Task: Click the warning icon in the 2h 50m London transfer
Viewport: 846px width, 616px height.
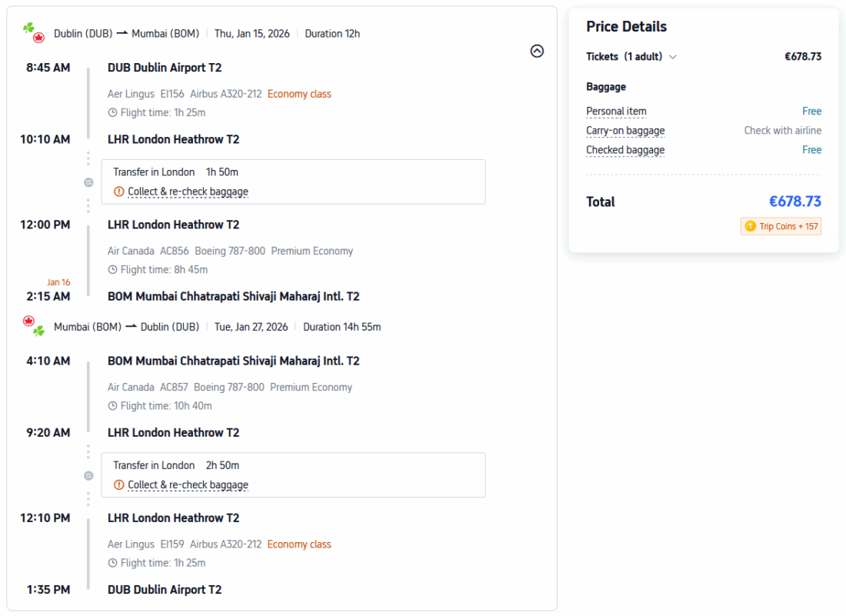Action: point(118,484)
